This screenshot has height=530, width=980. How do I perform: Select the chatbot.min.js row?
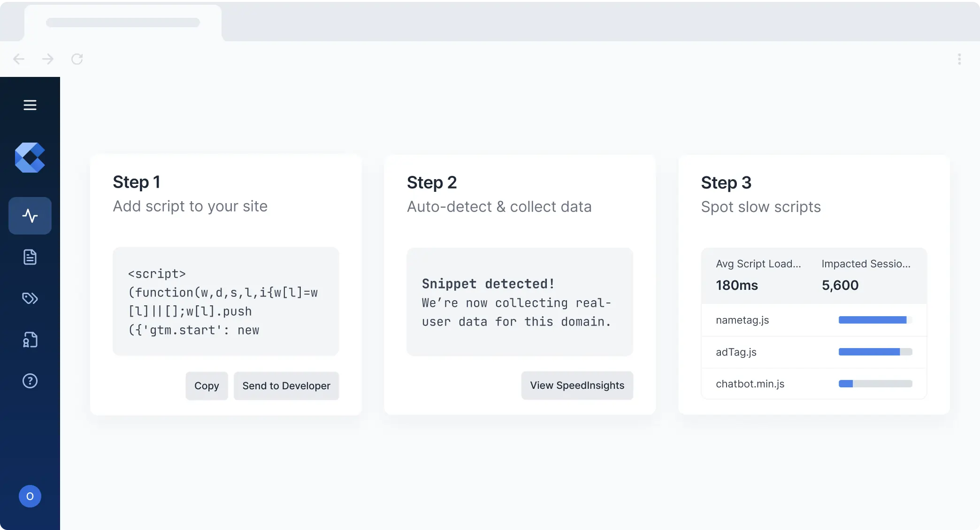pos(750,384)
